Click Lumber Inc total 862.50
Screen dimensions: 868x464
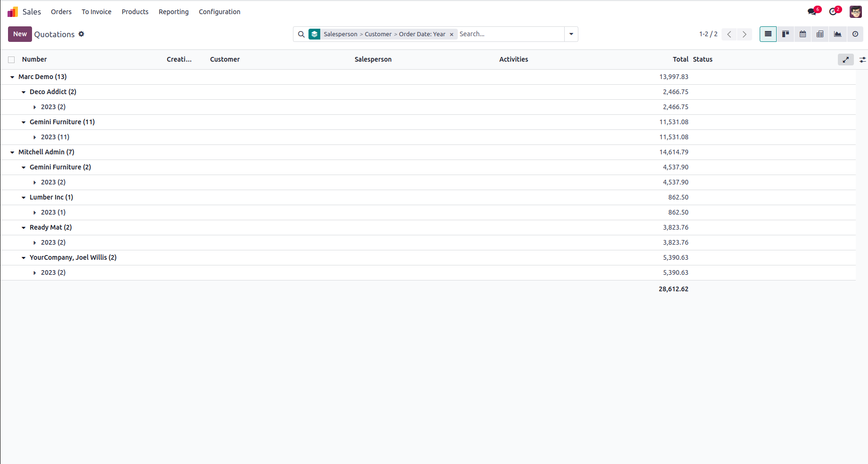(678, 197)
